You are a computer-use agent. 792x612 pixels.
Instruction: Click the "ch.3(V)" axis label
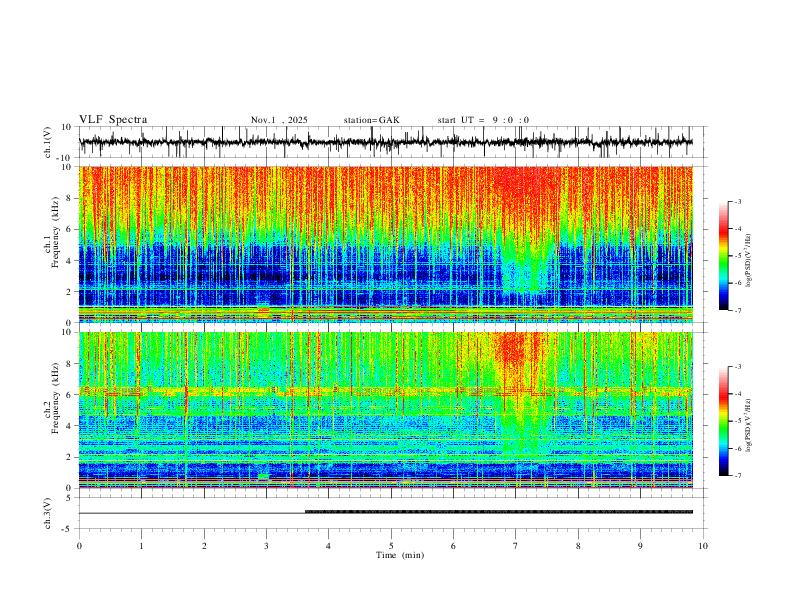tap(47, 513)
